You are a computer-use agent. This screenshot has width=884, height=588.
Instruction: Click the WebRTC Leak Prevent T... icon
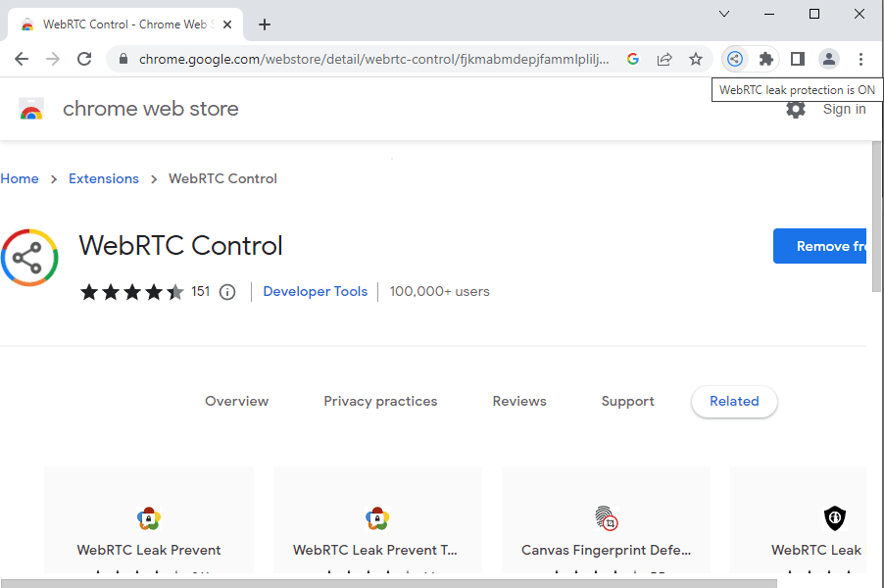click(x=377, y=518)
